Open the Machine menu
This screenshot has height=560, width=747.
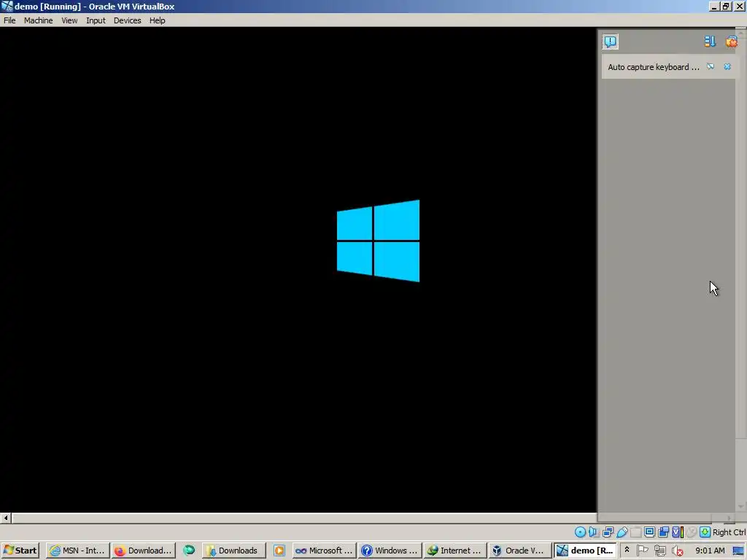point(38,20)
